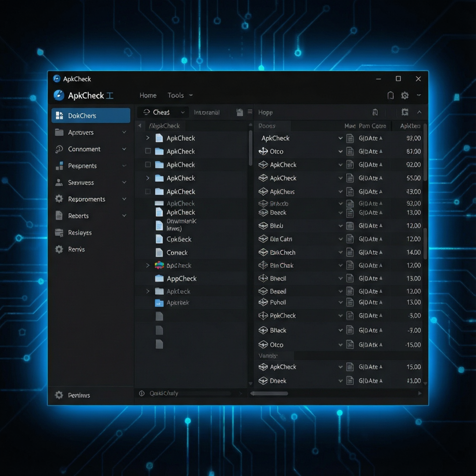Screen dimensions: 476x476
Task: Open the Tools menu
Action: 180,95
